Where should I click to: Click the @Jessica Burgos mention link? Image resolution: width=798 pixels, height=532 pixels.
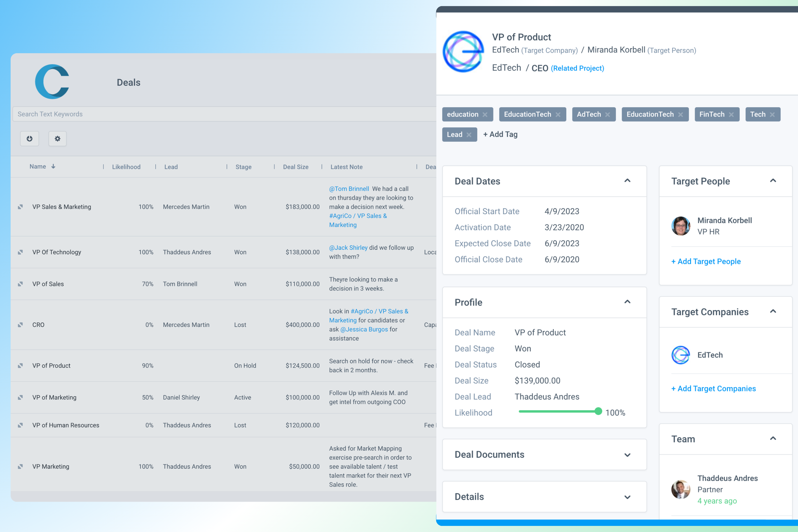click(x=364, y=329)
